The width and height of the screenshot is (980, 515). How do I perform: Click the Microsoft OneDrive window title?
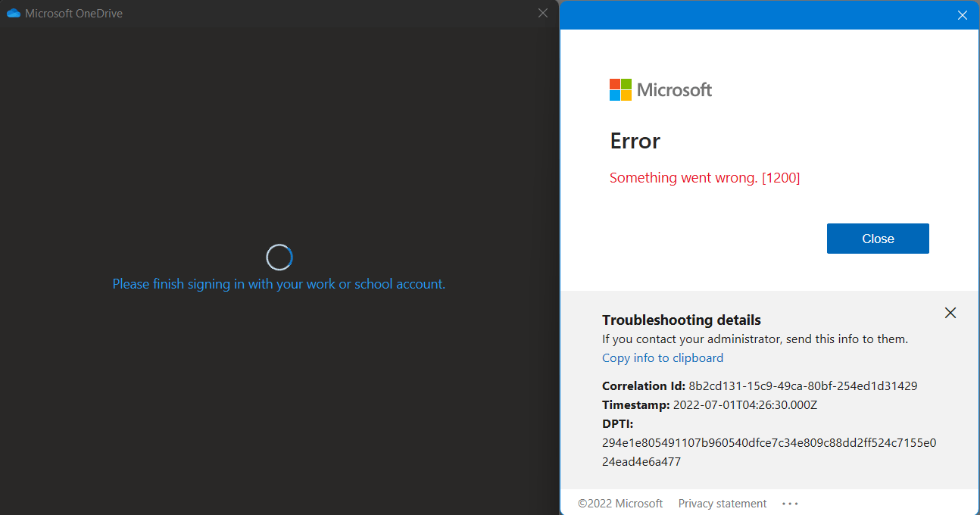[x=73, y=14]
